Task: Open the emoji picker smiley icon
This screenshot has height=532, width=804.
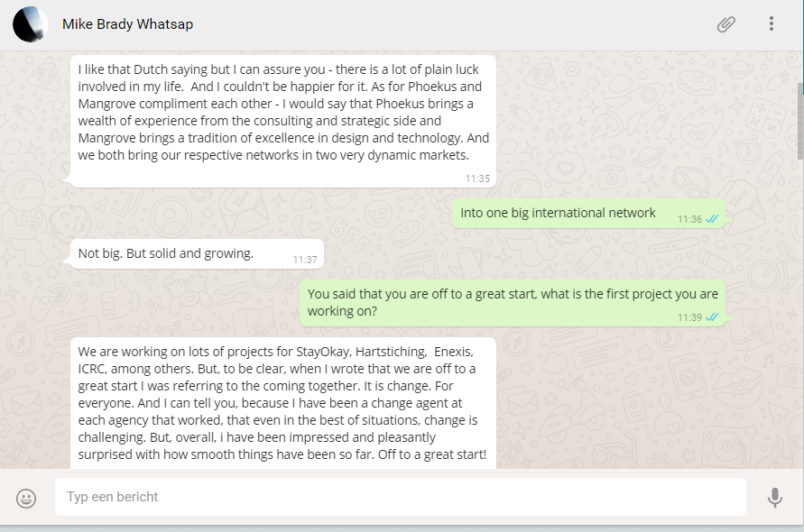Action: tap(27, 498)
